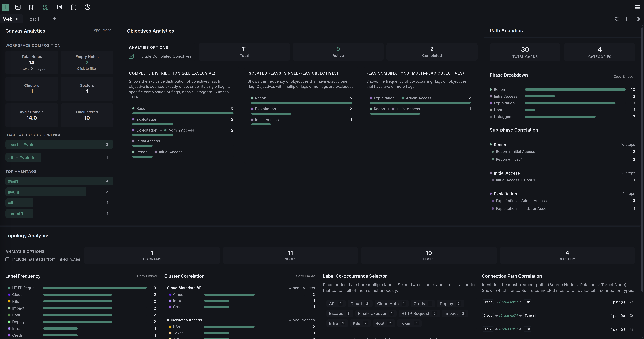This screenshot has height=339, width=644.
Task: Add a new tab with plus
Action: pos(54,19)
